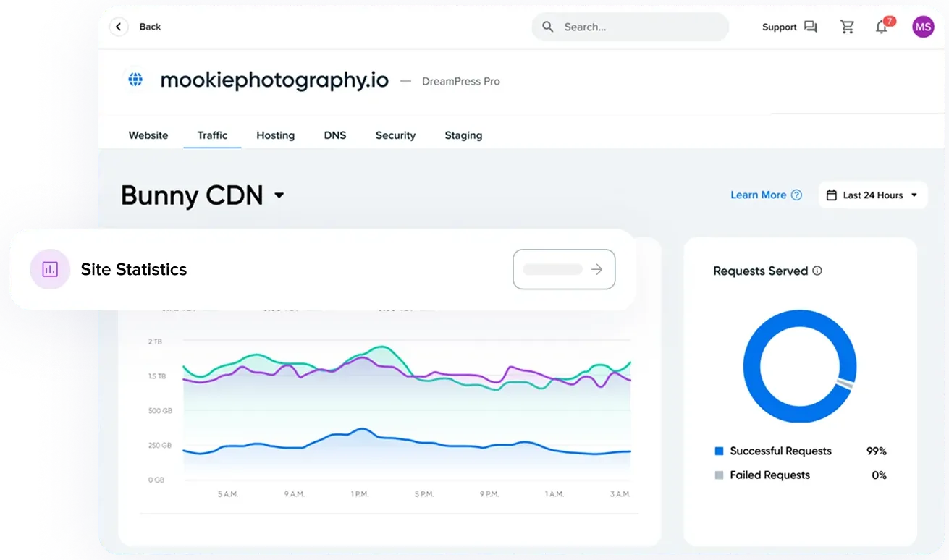
Task: Switch to the Staging tab
Action: click(x=463, y=135)
